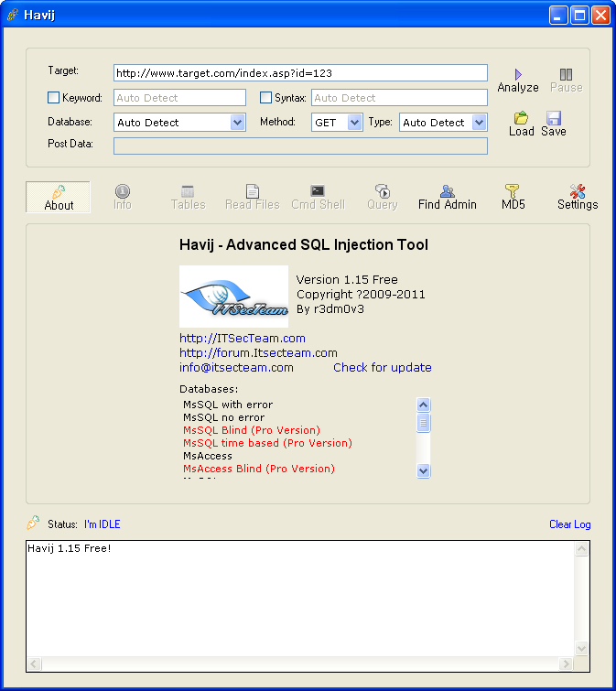Close the Havij window
Image resolution: width=616 pixels, height=691 pixels.
click(x=600, y=15)
